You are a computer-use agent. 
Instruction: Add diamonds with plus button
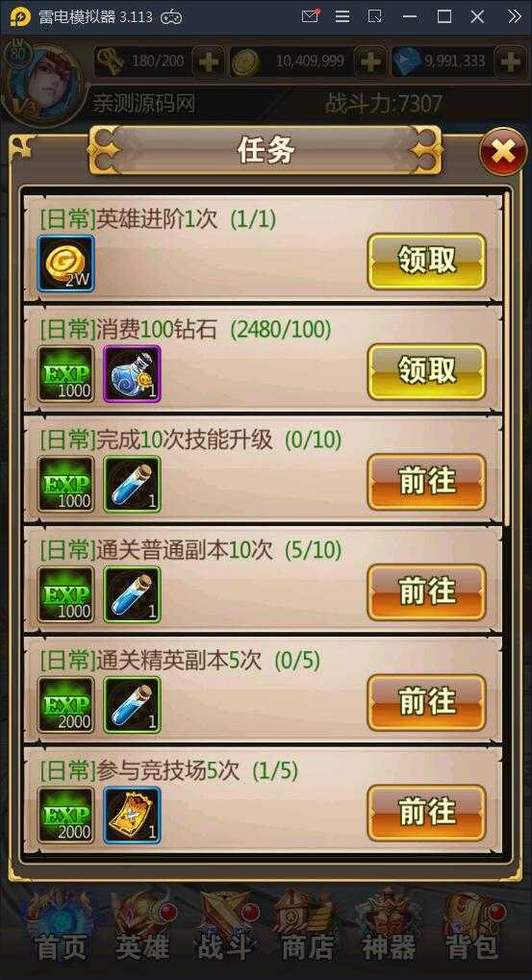(511, 62)
